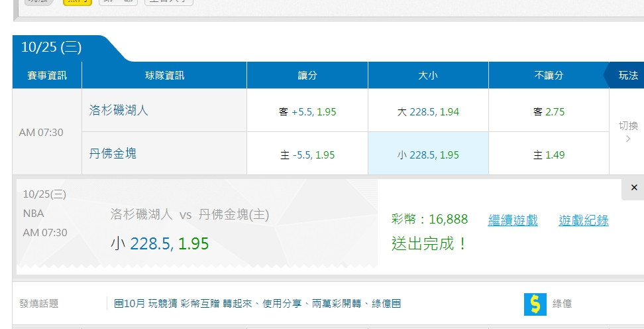
Task: Open the 10月 玩競猜 hot topic link
Action: (258, 304)
